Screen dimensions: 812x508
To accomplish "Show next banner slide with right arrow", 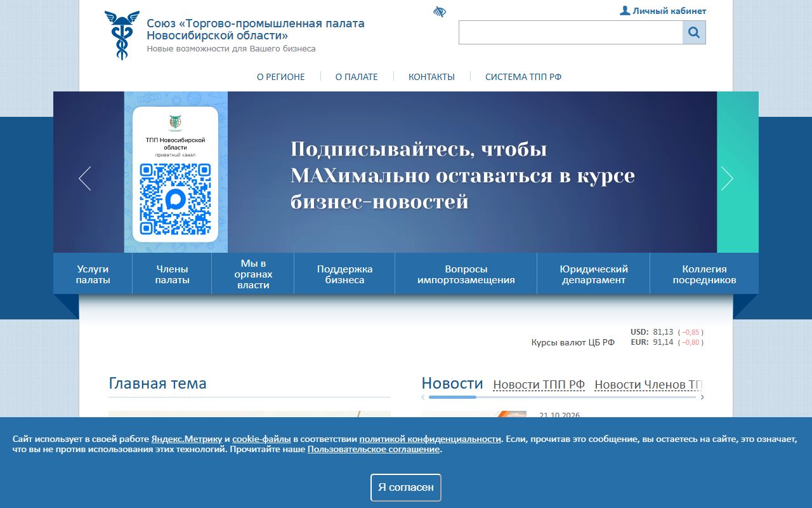I will [727, 178].
